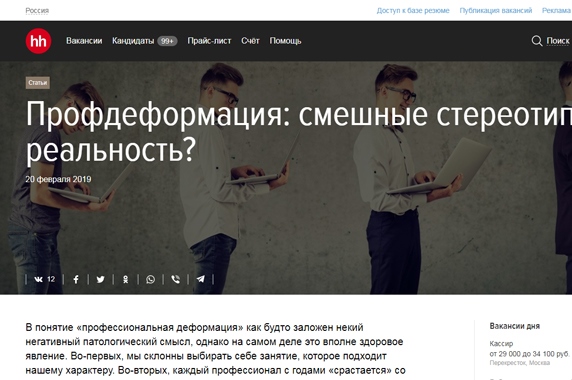Click the Вакансии дня heading
The image size is (572, 380).
514,326
